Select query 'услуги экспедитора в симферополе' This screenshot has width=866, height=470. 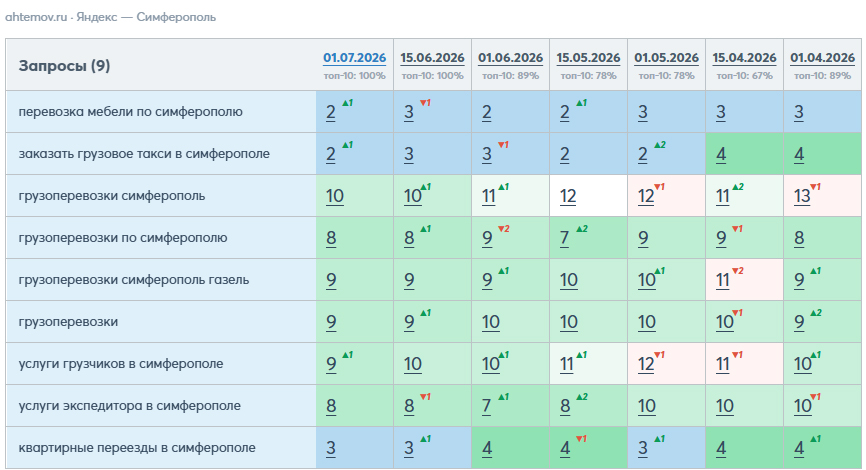point(130,406)
